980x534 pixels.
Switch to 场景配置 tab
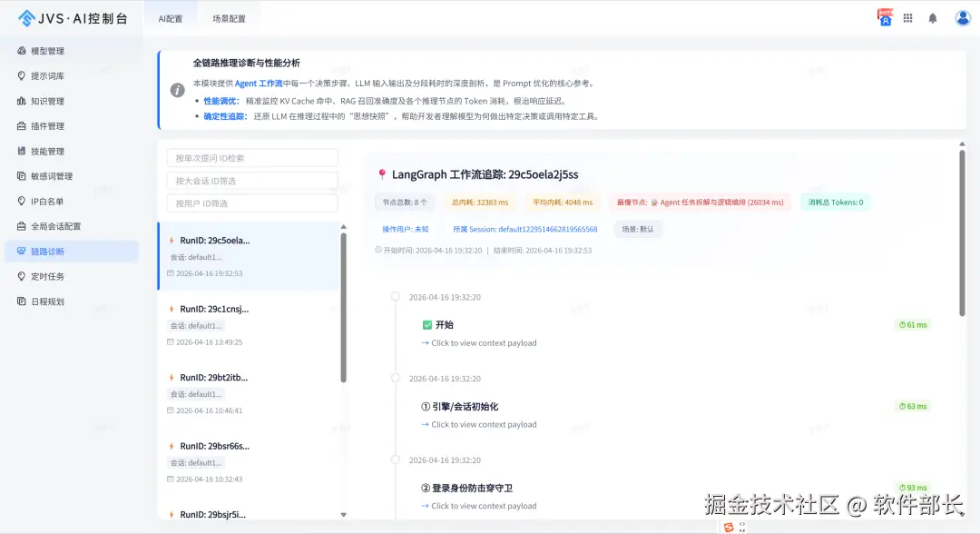coord(229,19)
